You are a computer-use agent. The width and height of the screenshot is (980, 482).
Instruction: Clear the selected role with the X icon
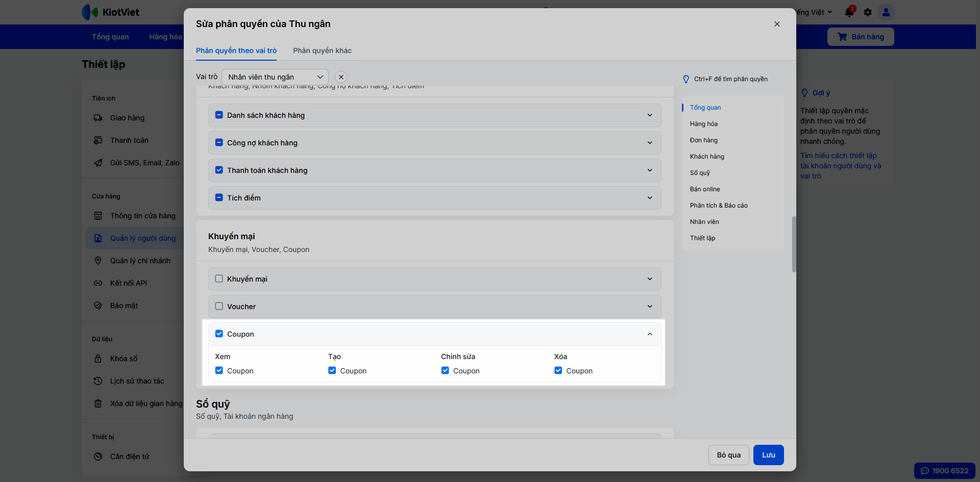(x=341, y=77)
